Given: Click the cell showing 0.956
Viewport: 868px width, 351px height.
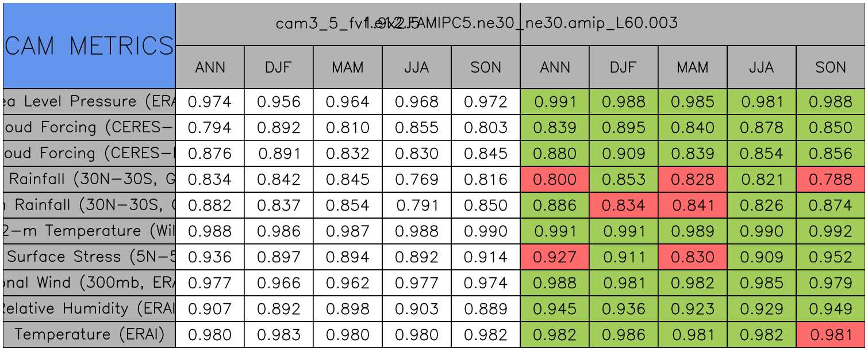Looking at the screenshot, I should 279,102.
